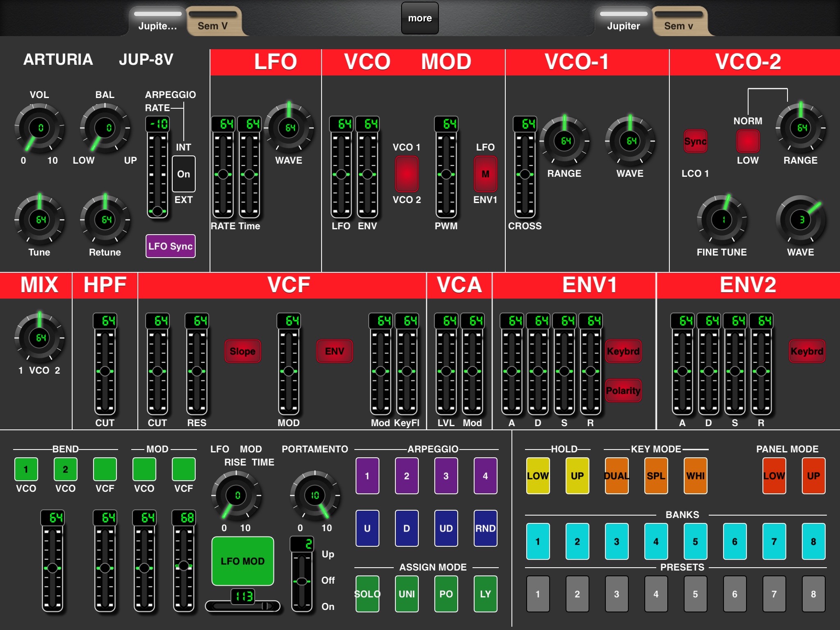Click the red panel mode UP button

pyautogui.click(x=813, y=476)
